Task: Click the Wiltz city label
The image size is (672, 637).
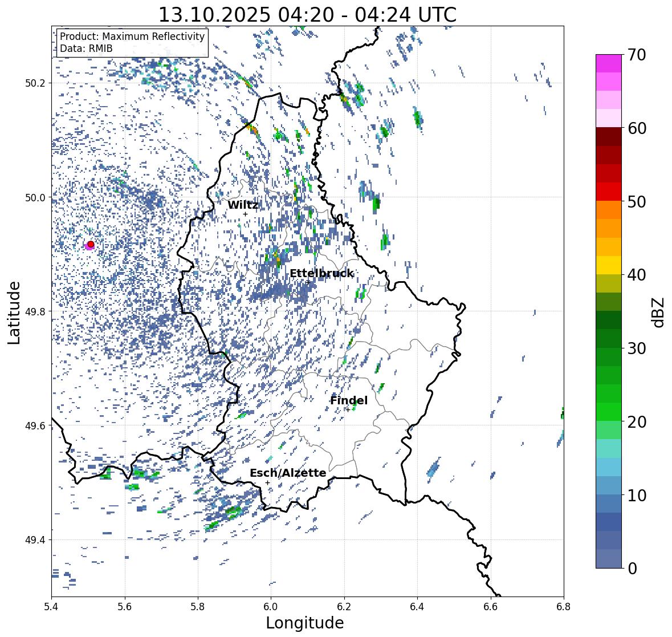Action: [243, 205]
